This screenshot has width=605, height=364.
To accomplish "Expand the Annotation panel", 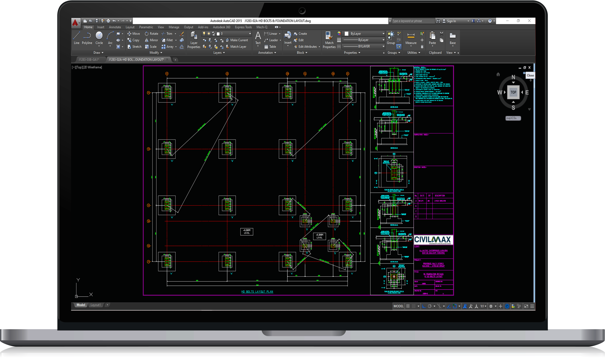I will 267,53.
